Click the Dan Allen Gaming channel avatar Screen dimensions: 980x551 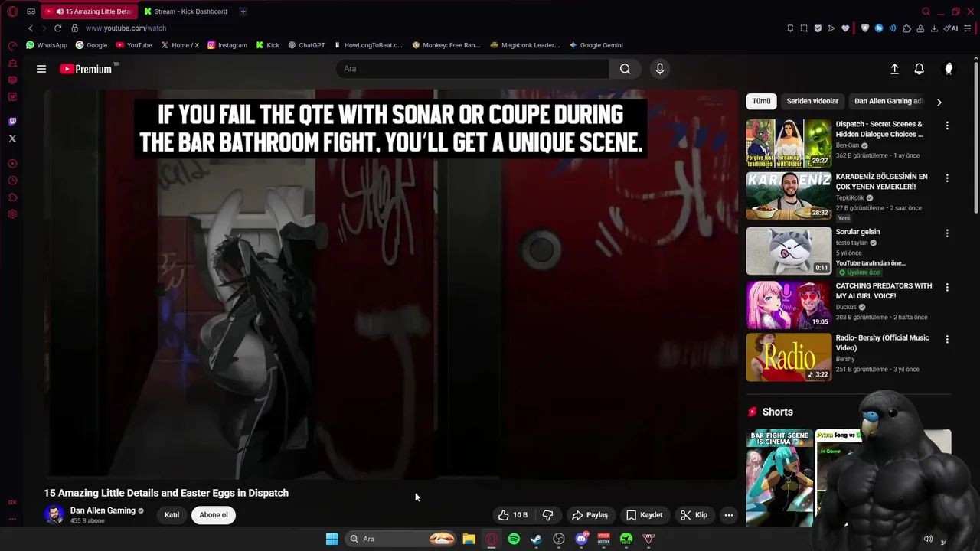(x=54, y=514)
